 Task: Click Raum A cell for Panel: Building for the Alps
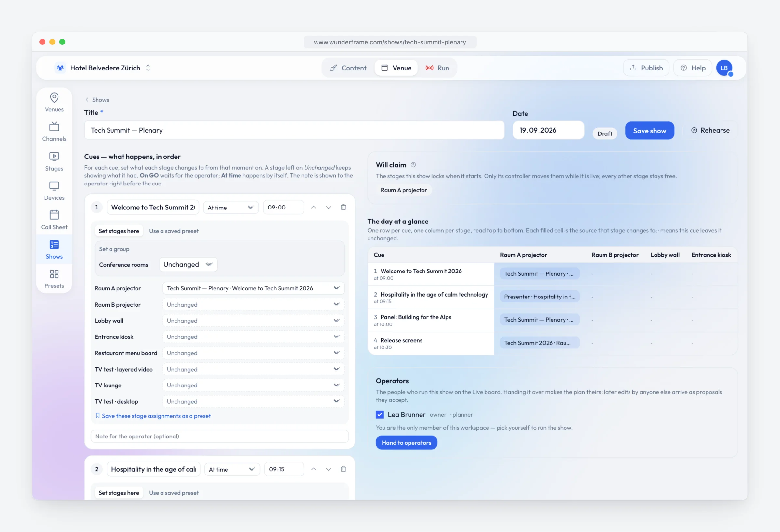(539, 320)
